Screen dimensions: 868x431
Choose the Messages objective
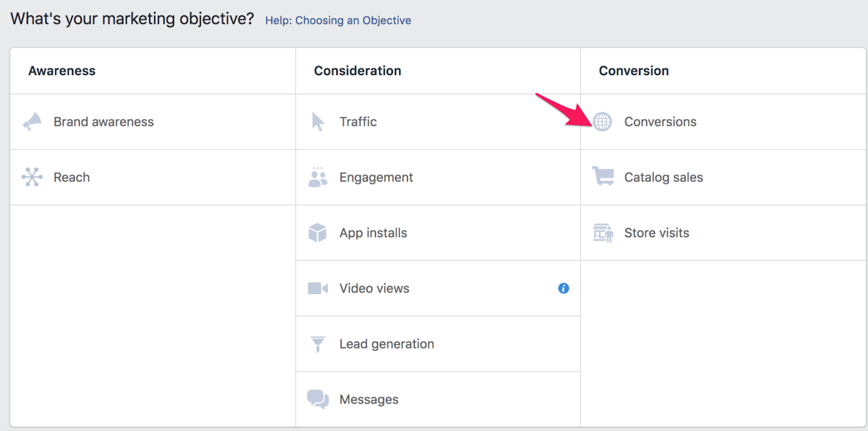pyautogui.click(x=438, y=400)
